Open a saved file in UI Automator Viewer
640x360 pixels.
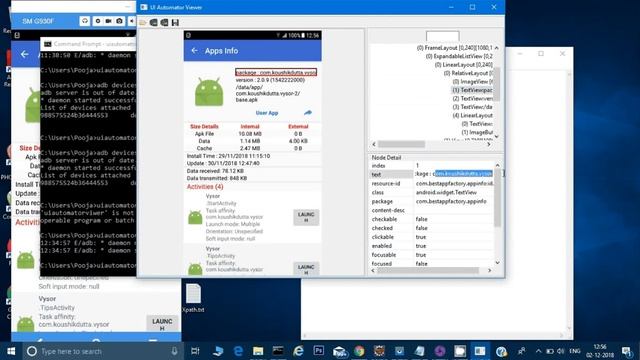[x=143, y=22]
